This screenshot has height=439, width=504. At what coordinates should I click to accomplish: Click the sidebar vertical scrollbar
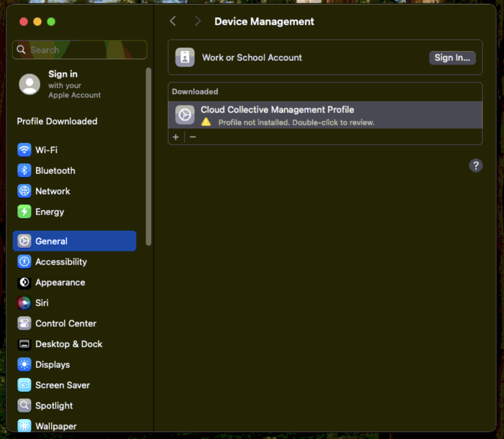(x=148, y=157)
